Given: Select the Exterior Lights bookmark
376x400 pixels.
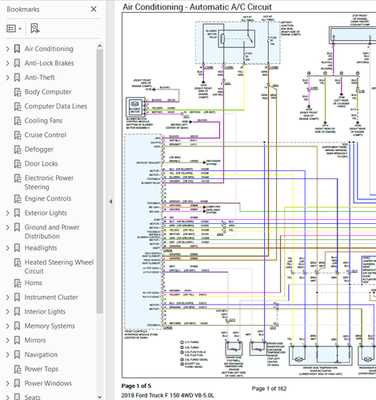Looking at the screenshot, I should tap(46, 213).
